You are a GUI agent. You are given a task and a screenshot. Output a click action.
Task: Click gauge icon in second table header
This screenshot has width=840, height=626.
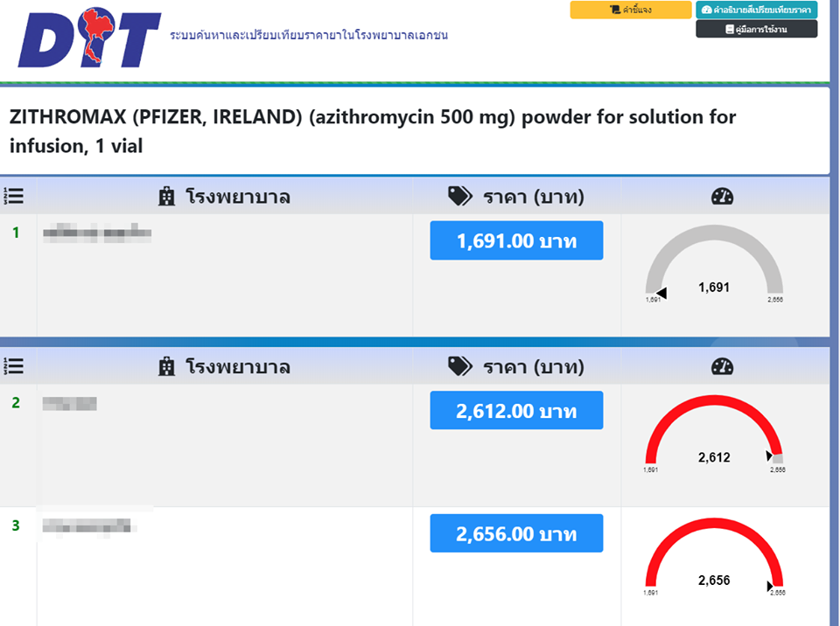723,366
